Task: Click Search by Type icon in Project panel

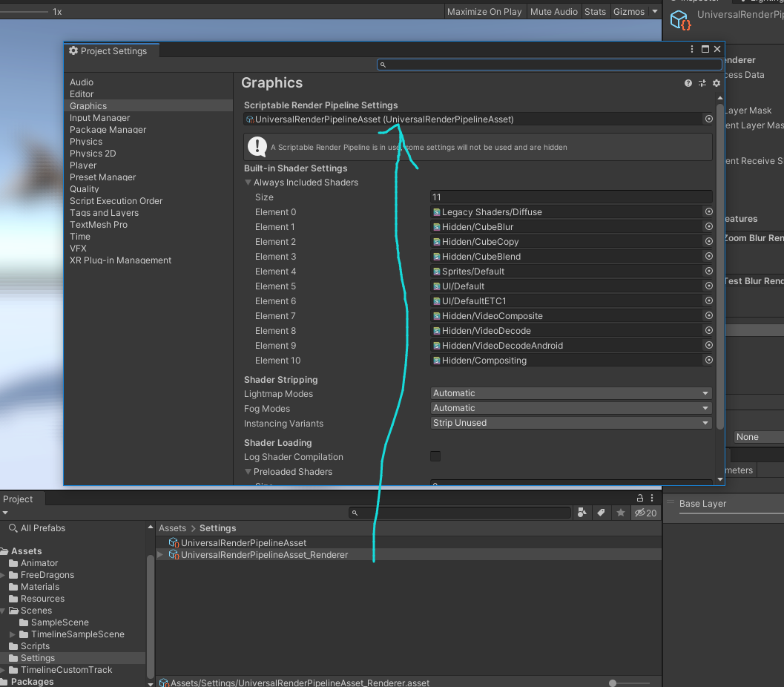Action: [582, 513]
